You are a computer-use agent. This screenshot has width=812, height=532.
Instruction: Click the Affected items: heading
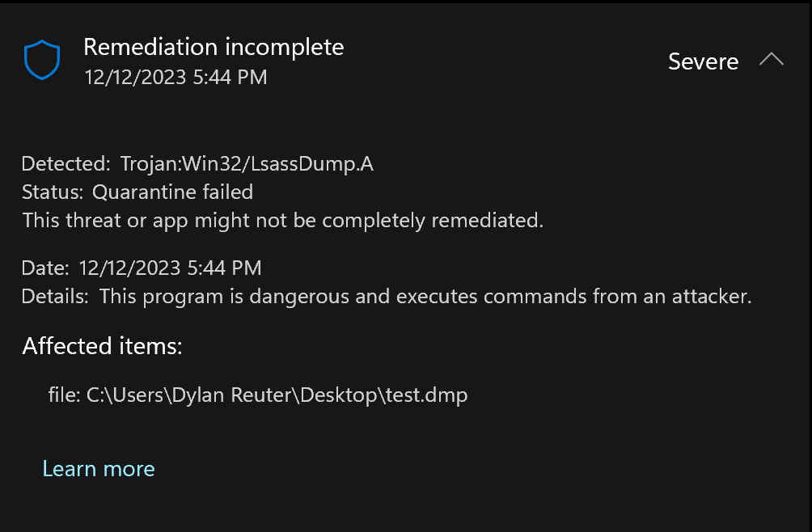tap(102, 346)
